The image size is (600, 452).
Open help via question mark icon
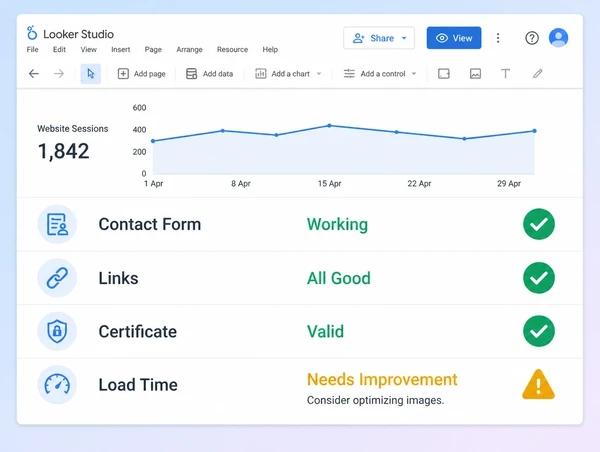pos(532,38)
